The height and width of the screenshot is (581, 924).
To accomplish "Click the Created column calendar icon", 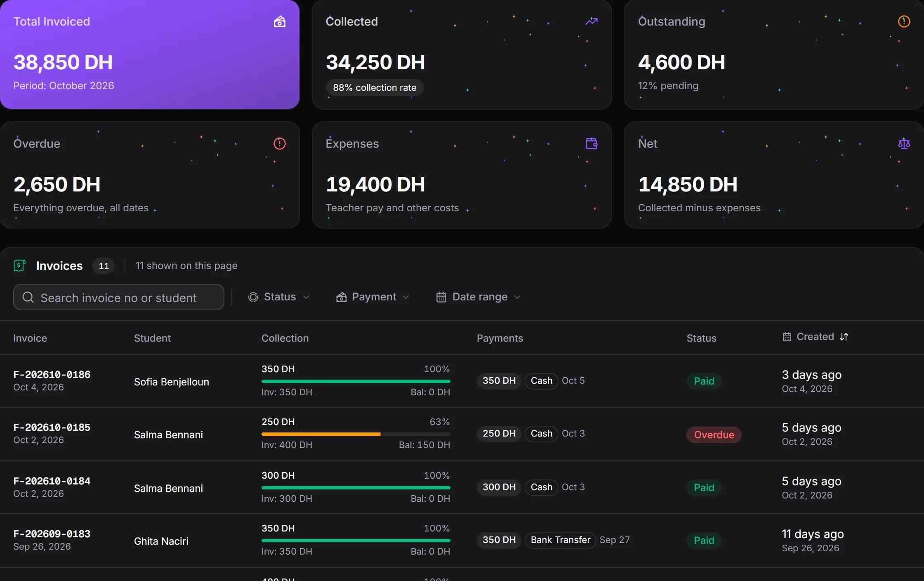I will (x=787, y=337).
